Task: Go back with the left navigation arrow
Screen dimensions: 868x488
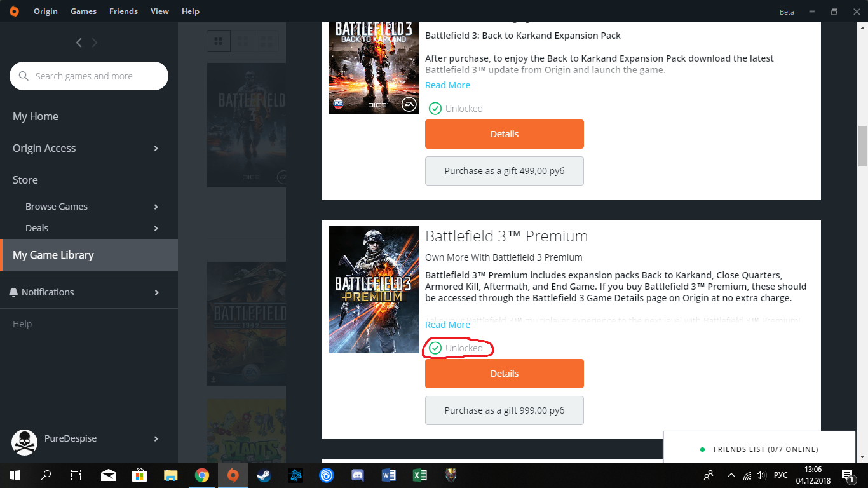Action: (x=79, y=43)
